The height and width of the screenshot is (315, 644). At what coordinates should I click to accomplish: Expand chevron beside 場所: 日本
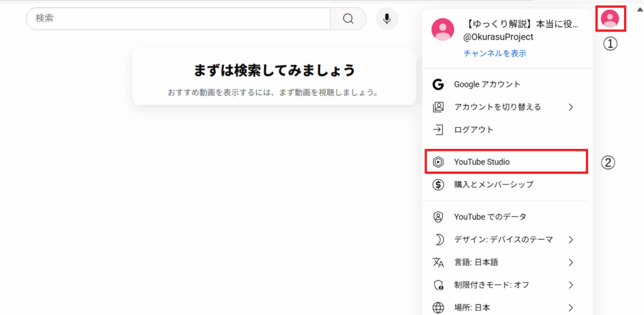(570, 307)
